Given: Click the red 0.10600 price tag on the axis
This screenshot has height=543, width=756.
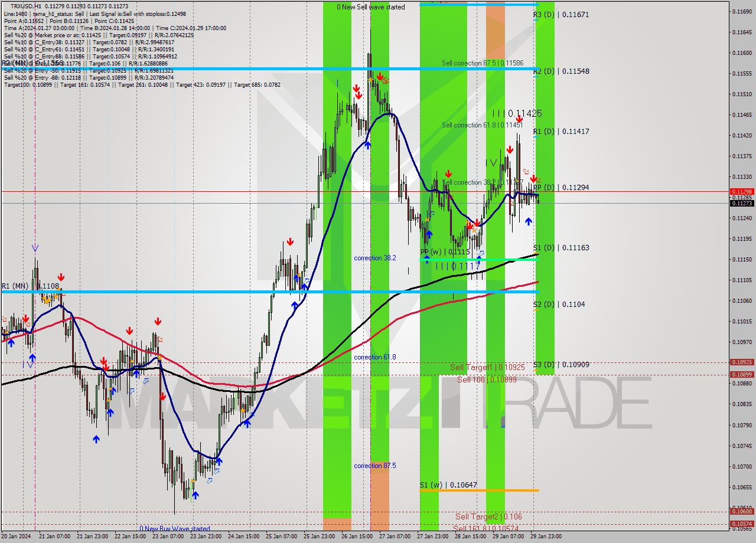Looking at the screenshot, I should 742,512.
